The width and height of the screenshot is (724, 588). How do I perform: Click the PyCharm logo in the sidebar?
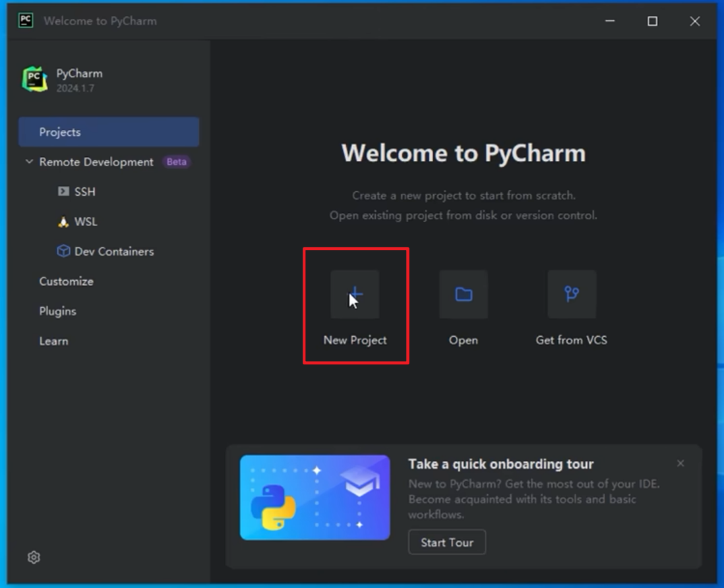pyautogui.click(x=35, y=79)
